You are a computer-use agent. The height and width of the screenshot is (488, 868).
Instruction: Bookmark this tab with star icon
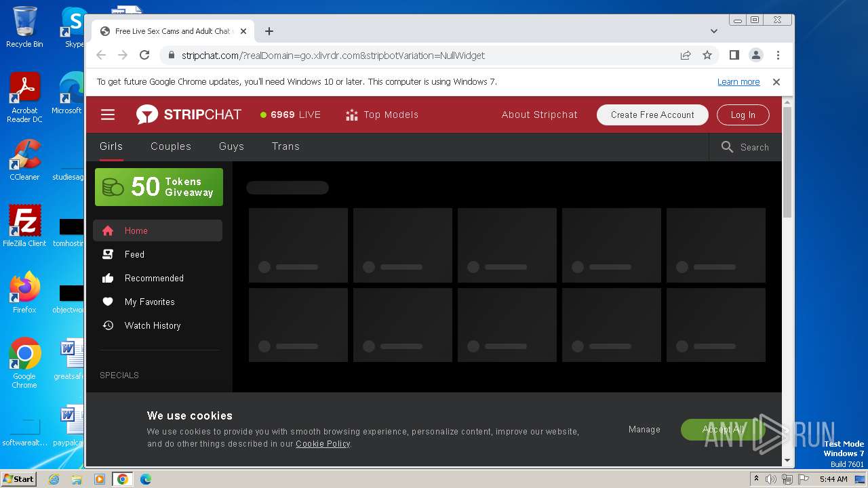pyautogui.click(x=707, y=55)
